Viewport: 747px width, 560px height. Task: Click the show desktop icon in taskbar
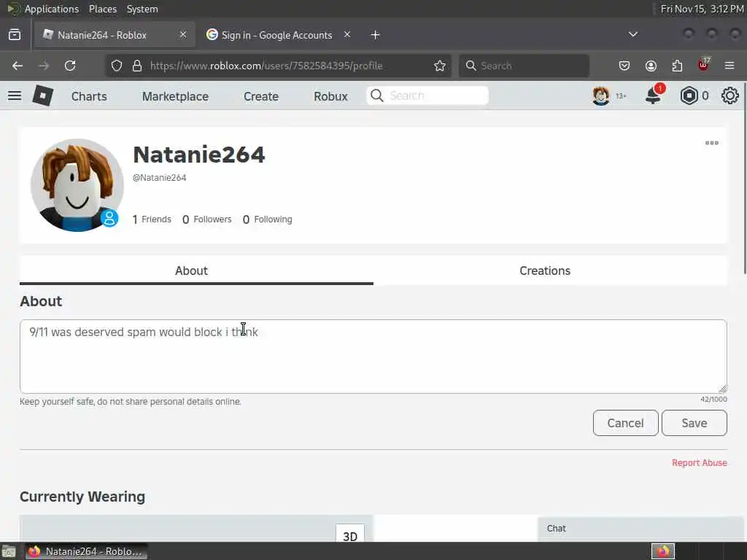point(9,551)
